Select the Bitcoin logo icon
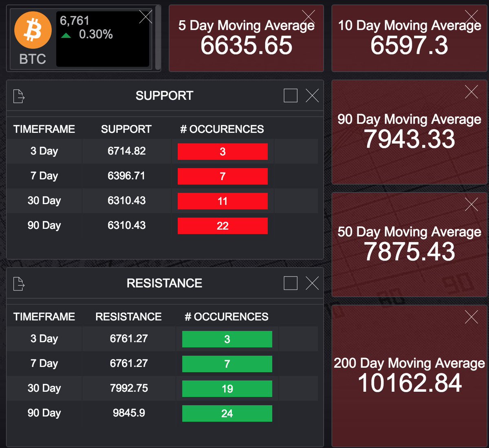The image size is (489, 448). (32, 29)
